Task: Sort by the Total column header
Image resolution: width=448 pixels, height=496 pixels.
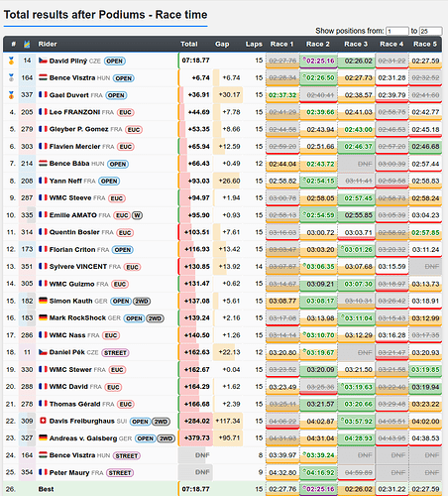Action: tap(189, 44)
